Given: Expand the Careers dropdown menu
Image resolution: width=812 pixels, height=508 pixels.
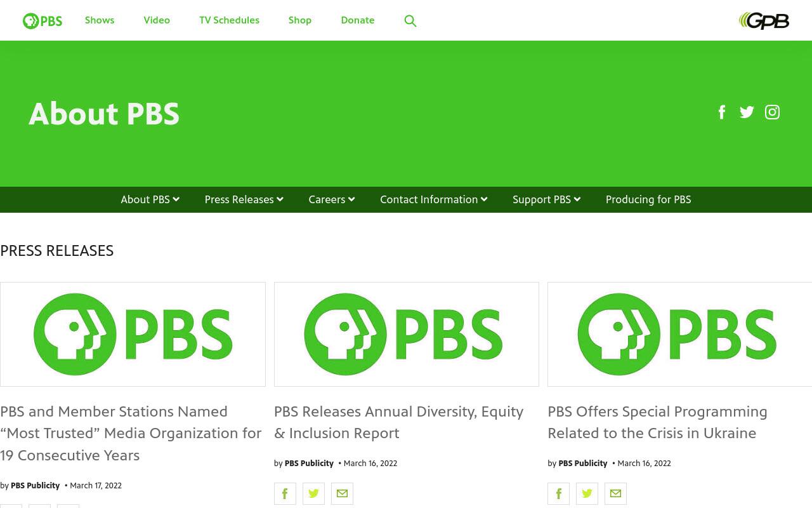Looking at the screenshot, I should 332,199.
